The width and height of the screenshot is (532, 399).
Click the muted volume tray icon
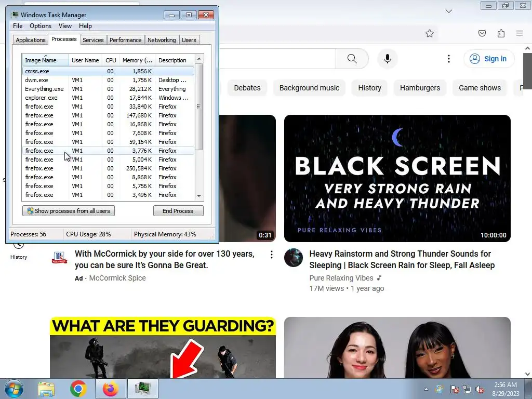click(x=480, y=389)
